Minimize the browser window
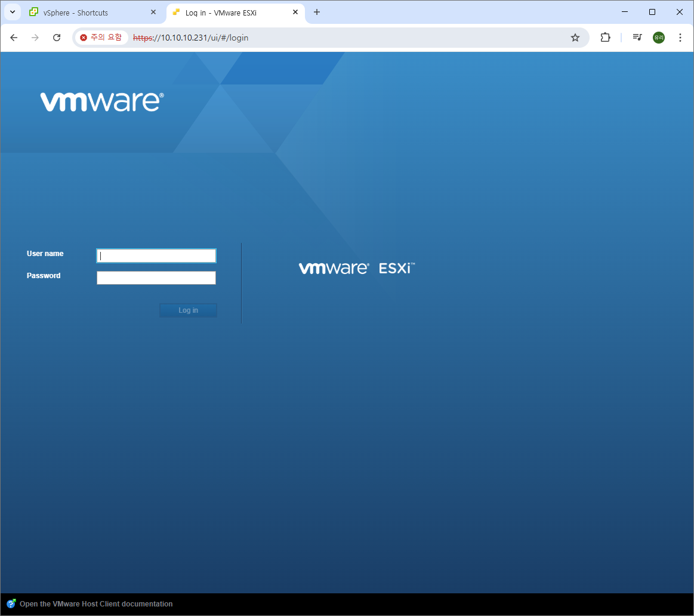The image size is (694, 616). click(625, 12)
